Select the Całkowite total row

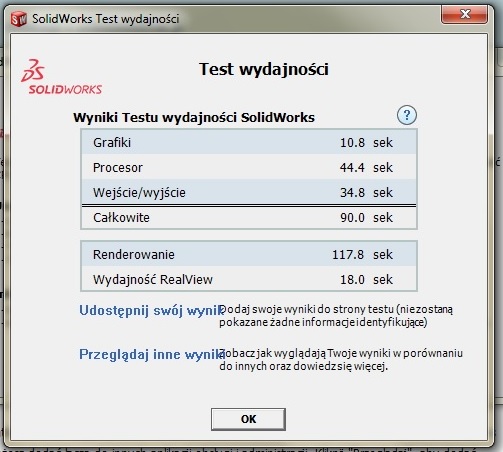coord(249,217)
